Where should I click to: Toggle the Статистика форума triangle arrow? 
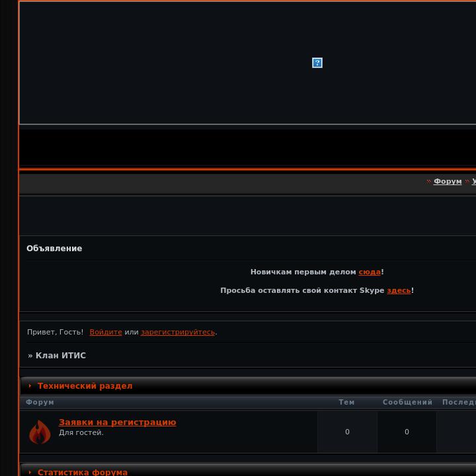click(30, 472)
